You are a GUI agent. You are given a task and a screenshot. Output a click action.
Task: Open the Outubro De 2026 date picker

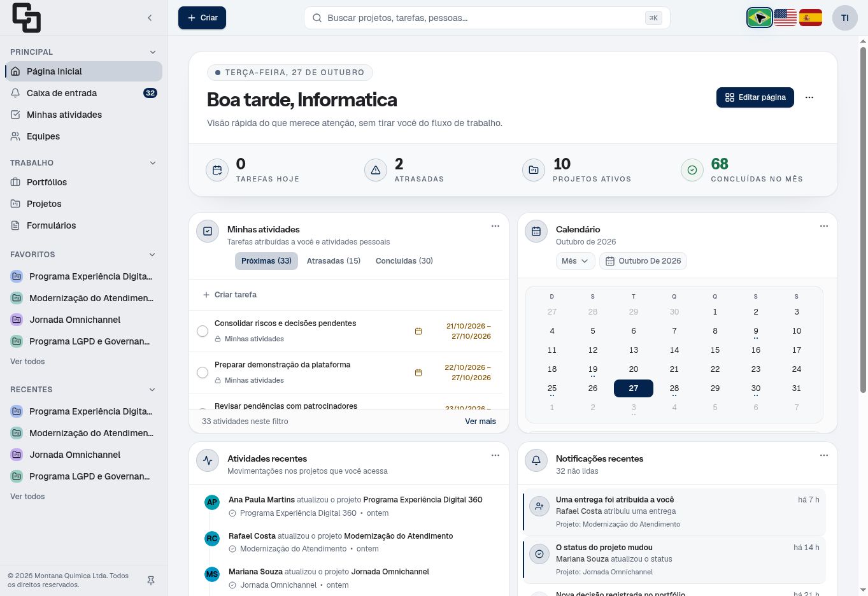(x=643, y=261)
